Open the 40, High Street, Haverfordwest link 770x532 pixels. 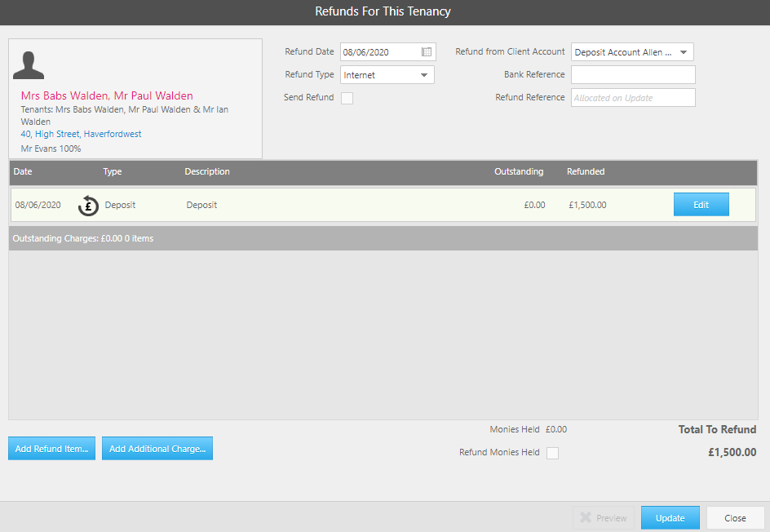click(x=81, y=134)
